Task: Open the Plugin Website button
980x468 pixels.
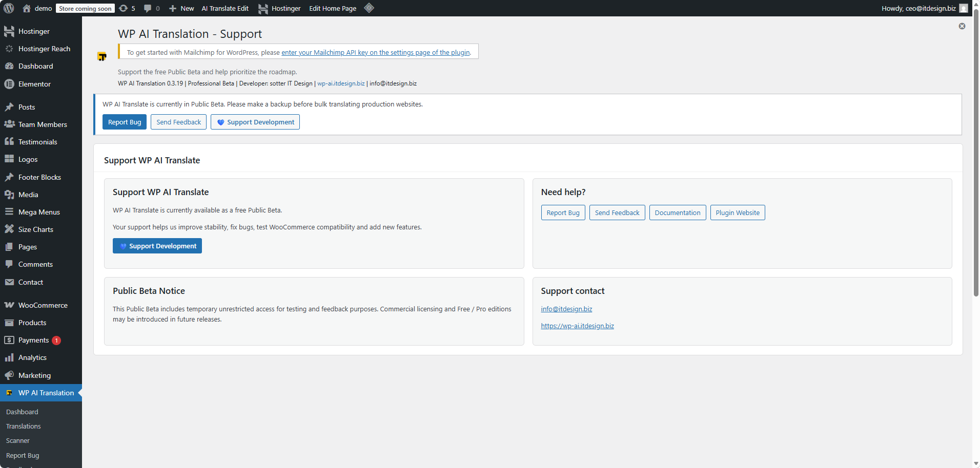Action: (738, 212)
